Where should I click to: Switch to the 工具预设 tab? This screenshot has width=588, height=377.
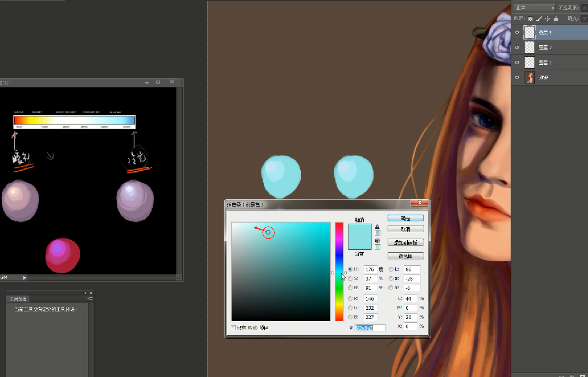(18, 299)
